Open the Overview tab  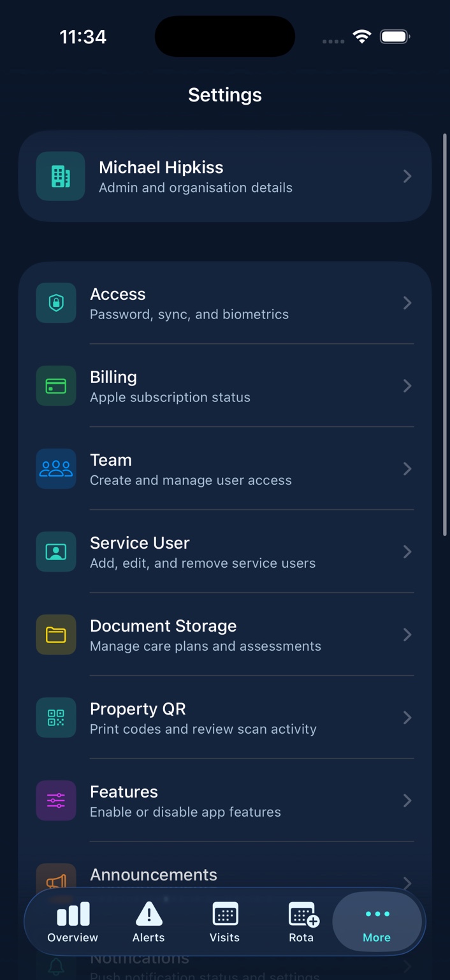click(x=73, y=923)
